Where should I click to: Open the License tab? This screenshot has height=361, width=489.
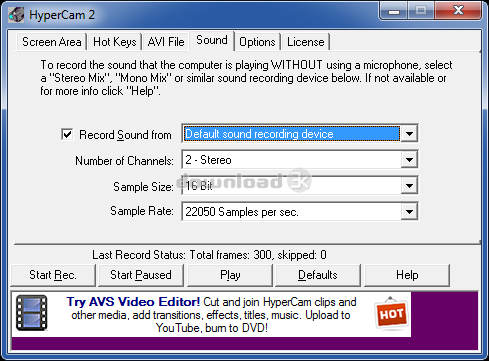pos(306,42)
